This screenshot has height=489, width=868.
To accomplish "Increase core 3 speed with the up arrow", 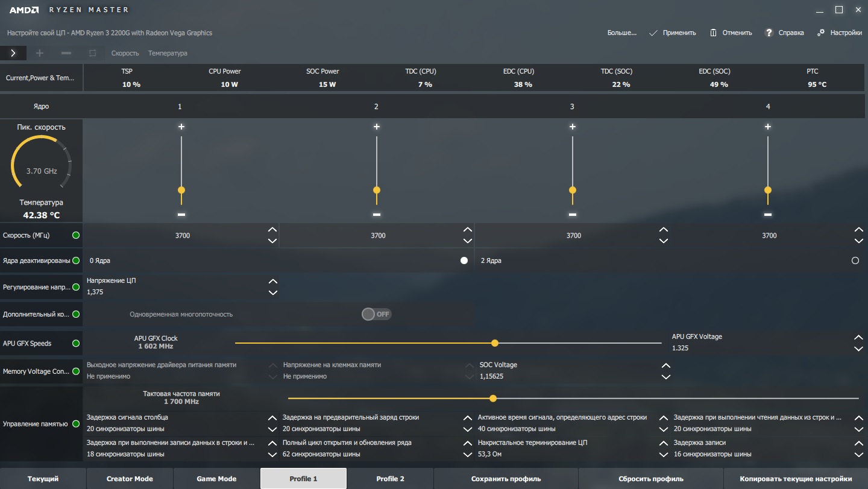I will click(664, 230).
